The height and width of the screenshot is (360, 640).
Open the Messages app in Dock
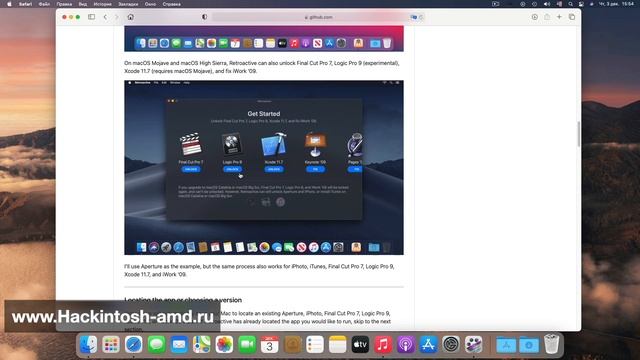pos(156,344)
